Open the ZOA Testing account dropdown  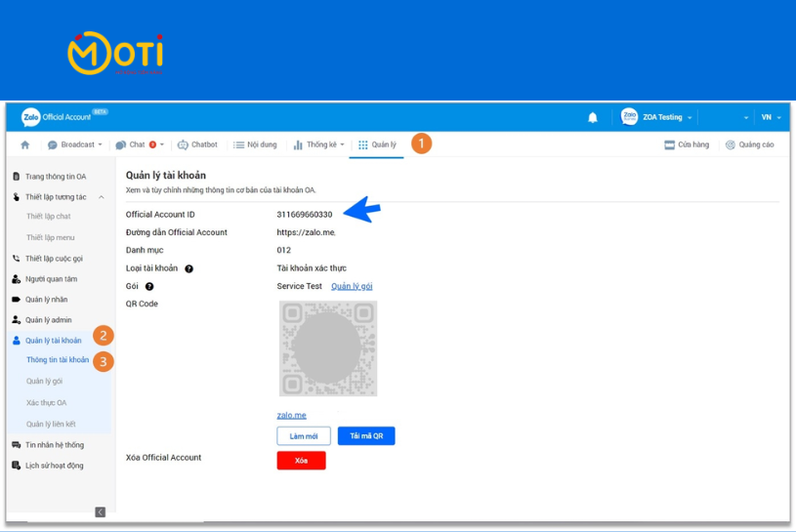[x=656, y=117]
